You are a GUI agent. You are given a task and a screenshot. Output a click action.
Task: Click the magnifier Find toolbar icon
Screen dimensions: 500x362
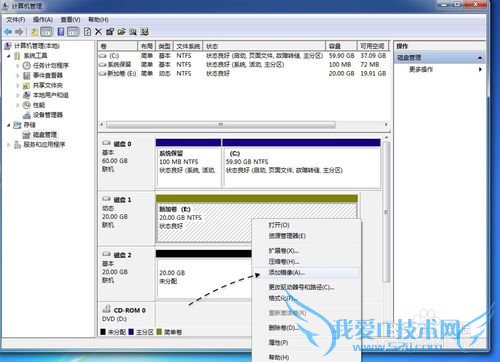[x=133, y=32]
